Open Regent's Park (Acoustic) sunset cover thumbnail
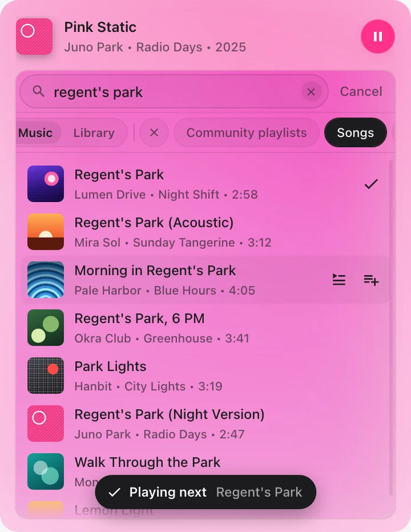Screen dimensions: 411x532 click(46, 232)
